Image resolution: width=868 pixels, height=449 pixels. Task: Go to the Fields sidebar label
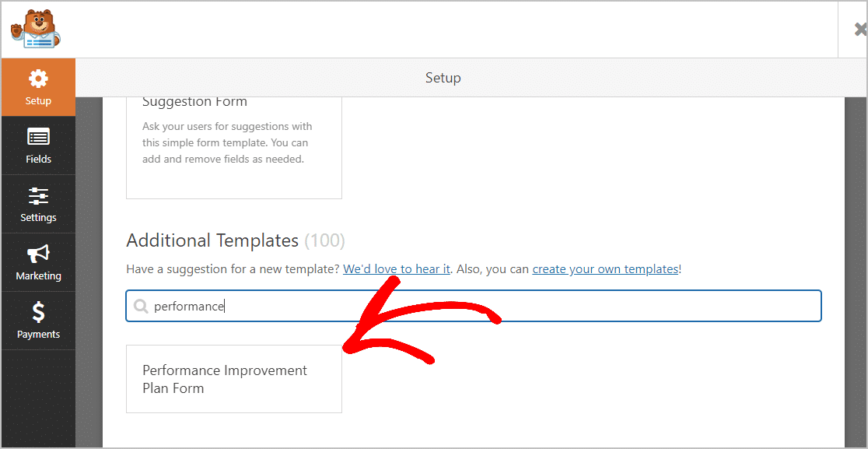click(x=38, y=160)
